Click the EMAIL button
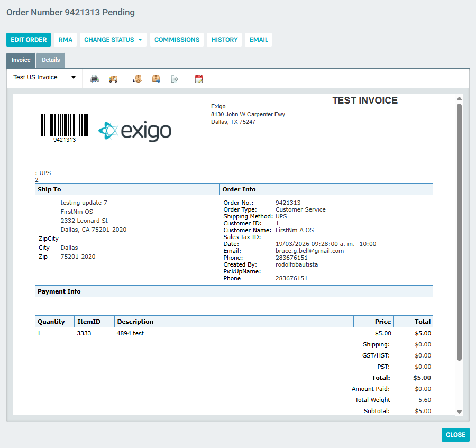Image resolution: width=476 pixels, height=448 pixels. (x=258, y=39)
